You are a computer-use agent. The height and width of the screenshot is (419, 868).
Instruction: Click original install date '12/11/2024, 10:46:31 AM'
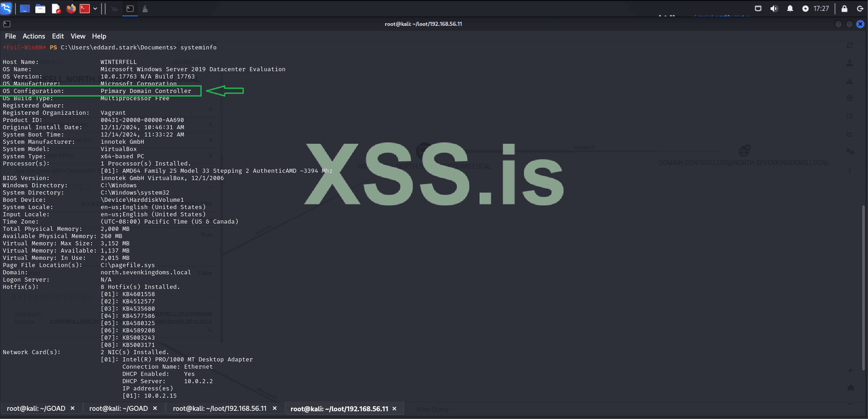[142, 127]
